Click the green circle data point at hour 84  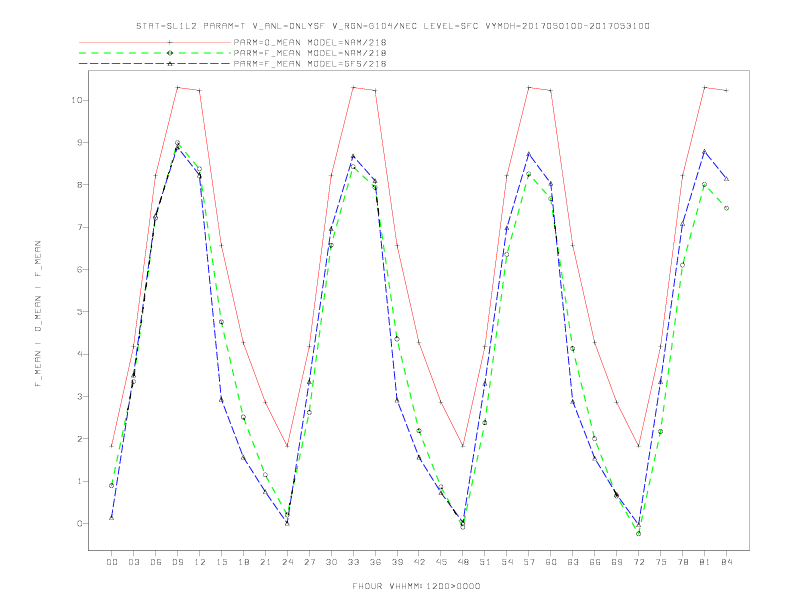[x=726, y=208]
